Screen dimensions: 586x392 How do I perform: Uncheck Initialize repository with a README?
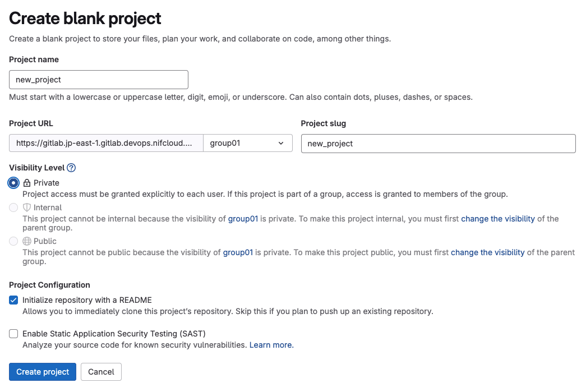13,300
